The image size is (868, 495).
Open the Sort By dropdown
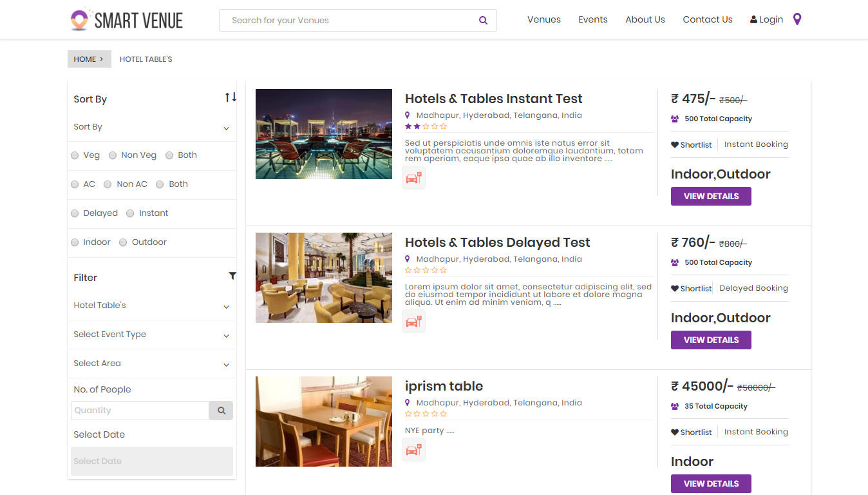click(x=151, y=127)
